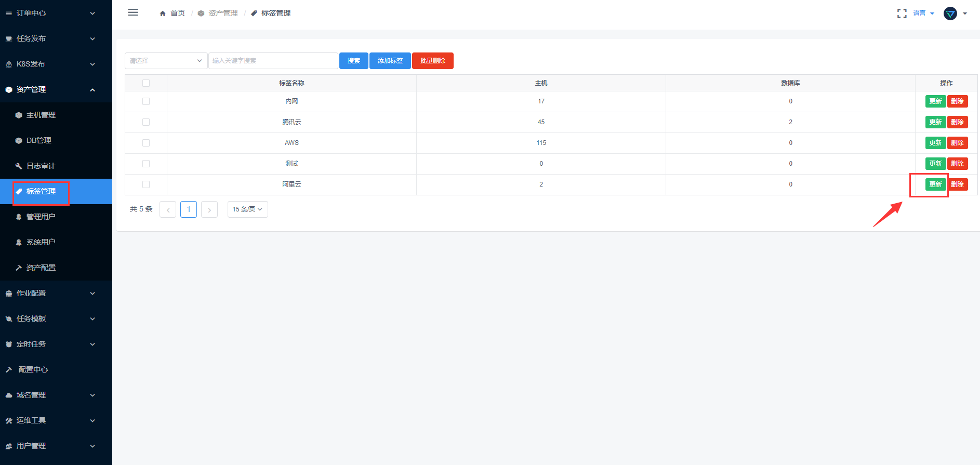Open the 语言 language dropdown

[x=924, y=13]
